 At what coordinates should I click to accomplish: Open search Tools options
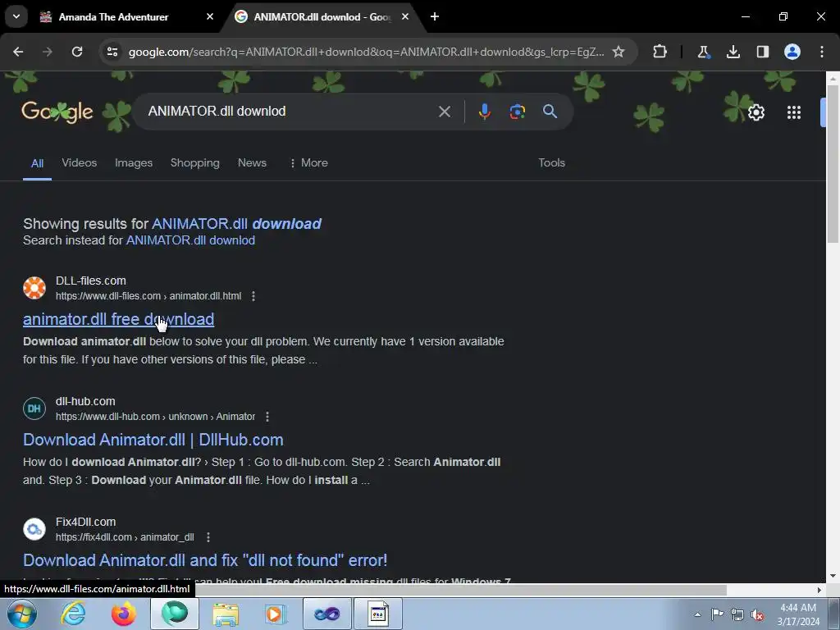(x=551, y=163)
